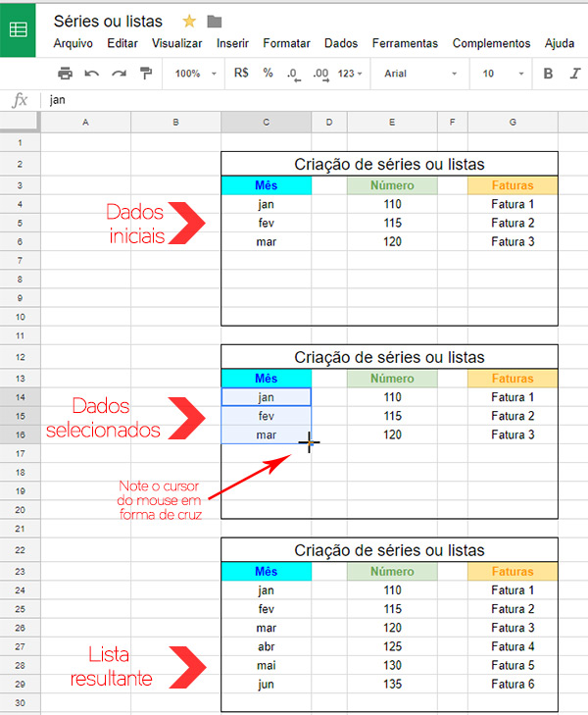Select row 1 header
This screenshot has height=715, width=588.
[20, 143]
